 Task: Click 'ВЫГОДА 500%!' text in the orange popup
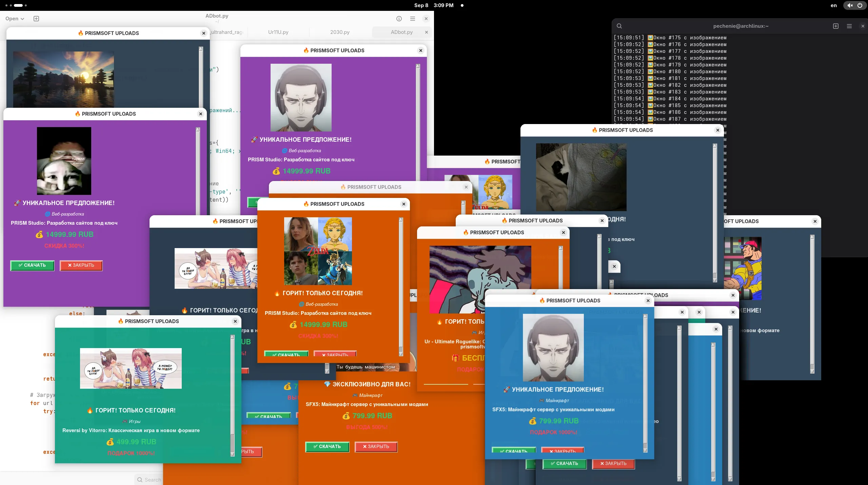367,427
